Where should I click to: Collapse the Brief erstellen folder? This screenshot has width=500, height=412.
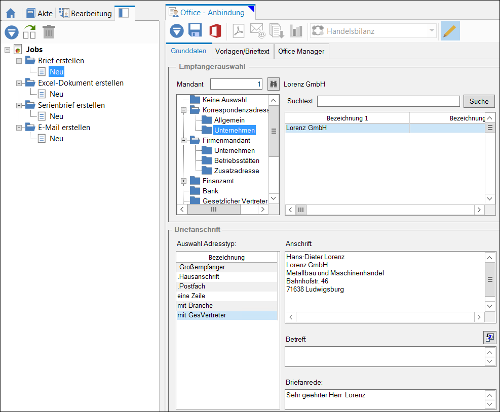point(19,61)
